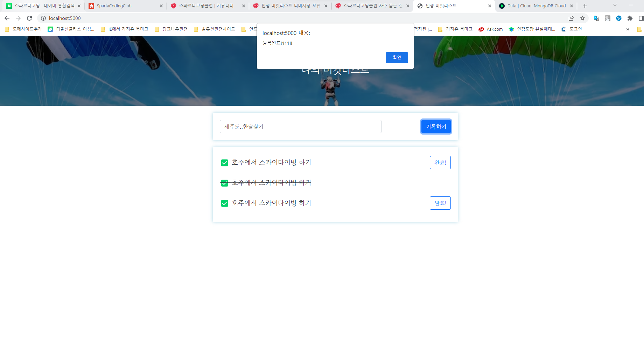Open the gray hand-pointer extension
Viewport: 644px width, 346px height.
[x=608, y=18]
